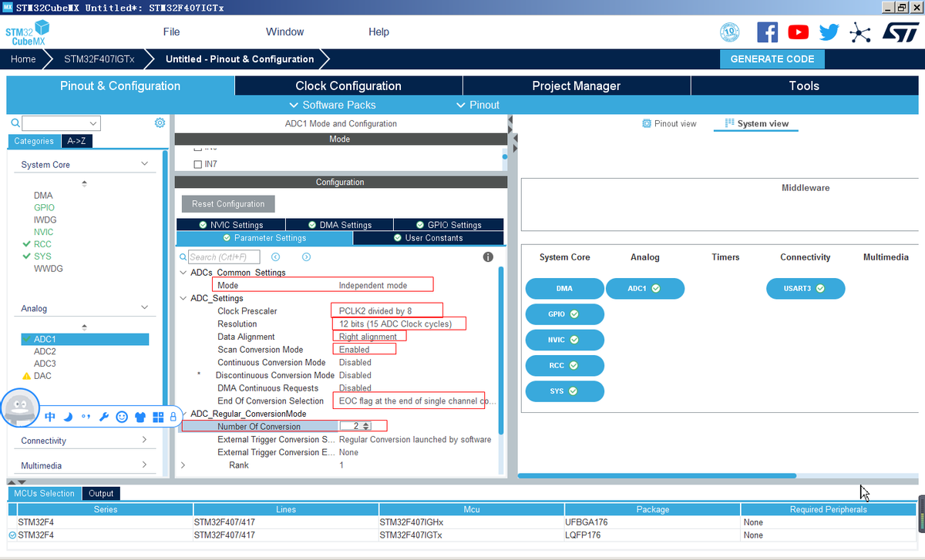
Task: Open the User Constants tab
Action: click(428, 238)
